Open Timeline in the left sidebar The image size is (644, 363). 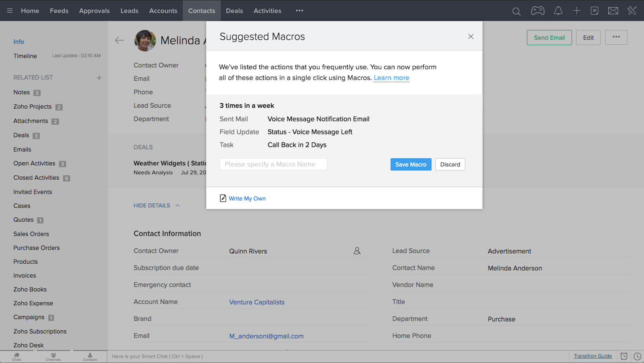click(x=25, y=56)
